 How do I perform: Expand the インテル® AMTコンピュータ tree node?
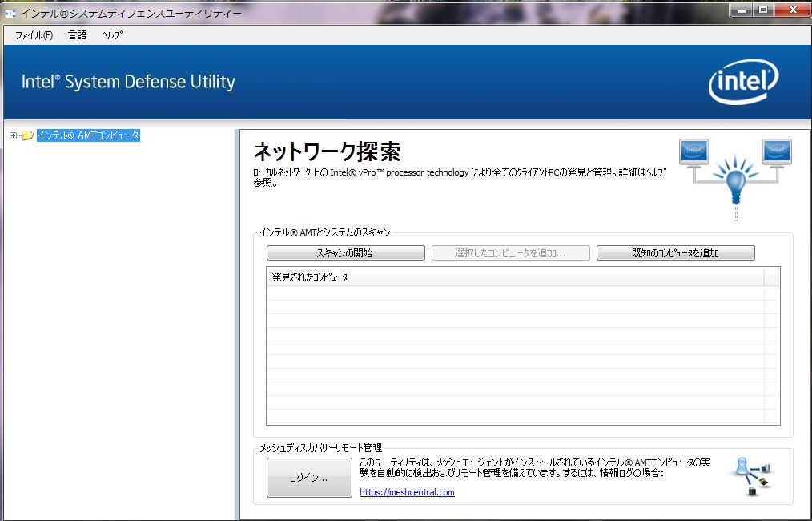(13, 135)
